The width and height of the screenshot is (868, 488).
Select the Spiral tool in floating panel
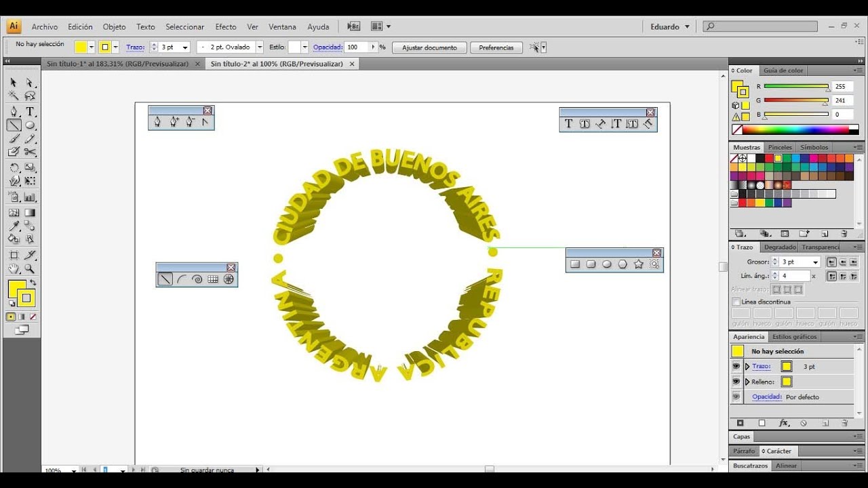coord(197,279)
